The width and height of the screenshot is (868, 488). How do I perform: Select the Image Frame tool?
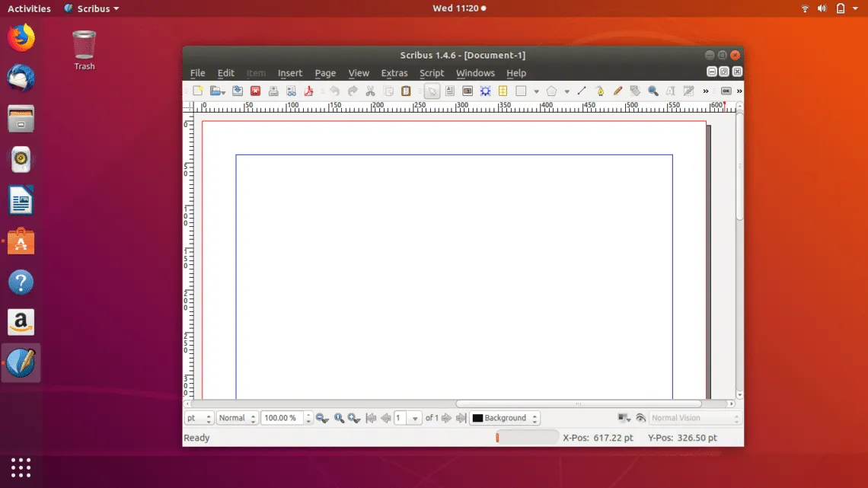tap(467, 91)
